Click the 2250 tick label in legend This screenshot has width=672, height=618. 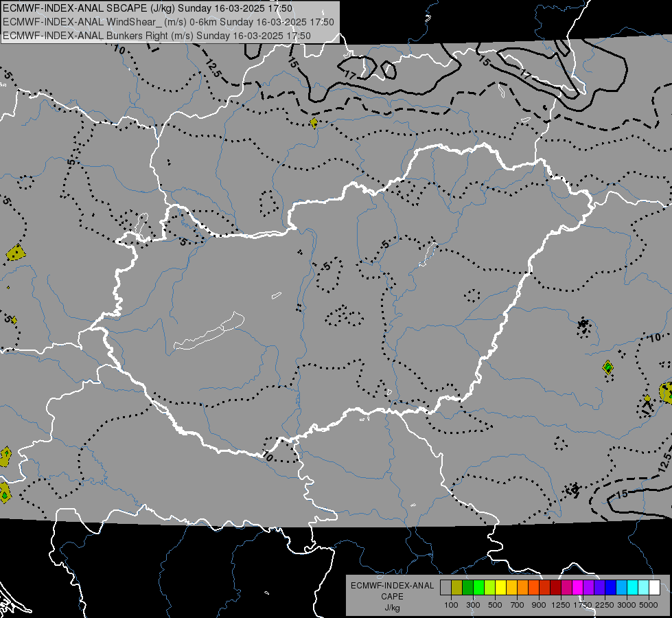(605, 605)
